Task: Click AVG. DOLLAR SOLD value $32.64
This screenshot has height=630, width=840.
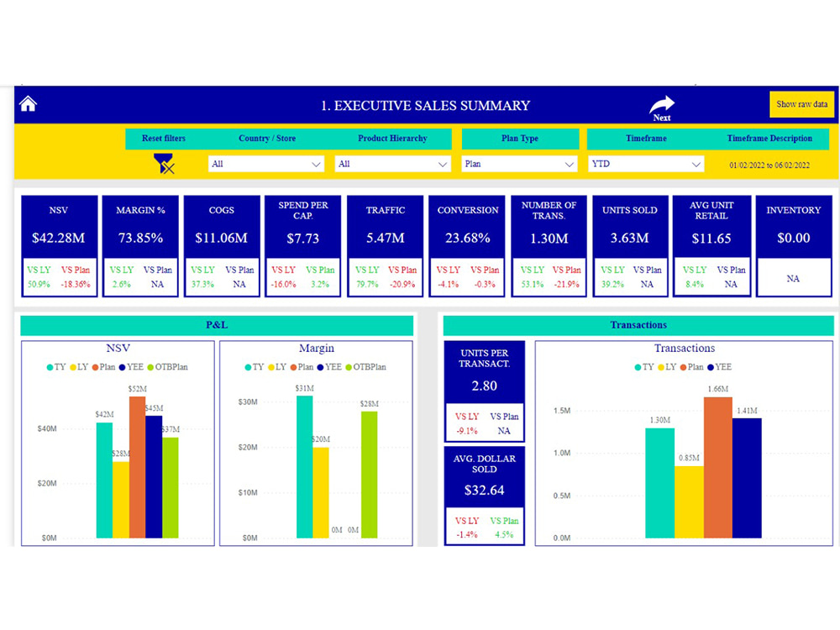Action: (485, 491)
